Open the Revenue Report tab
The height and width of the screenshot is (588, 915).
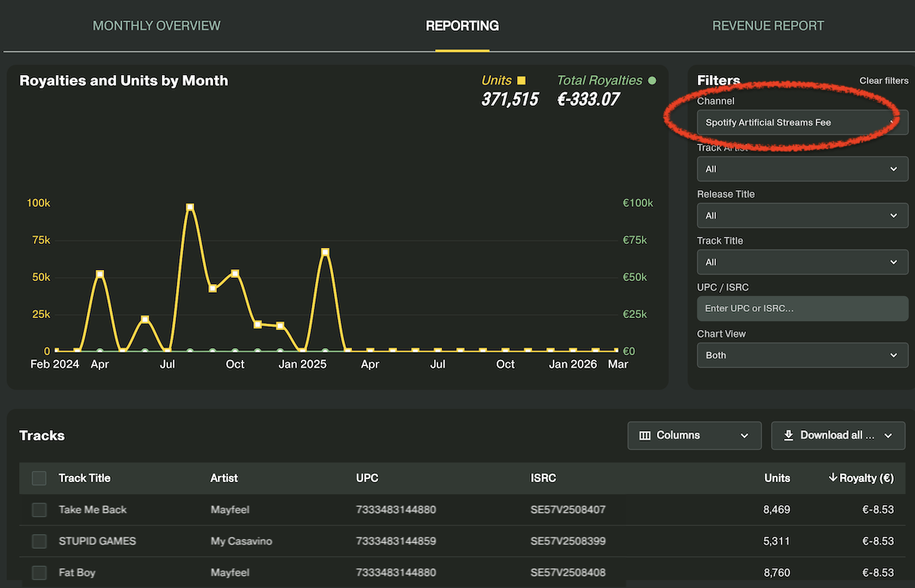point(767,26)
